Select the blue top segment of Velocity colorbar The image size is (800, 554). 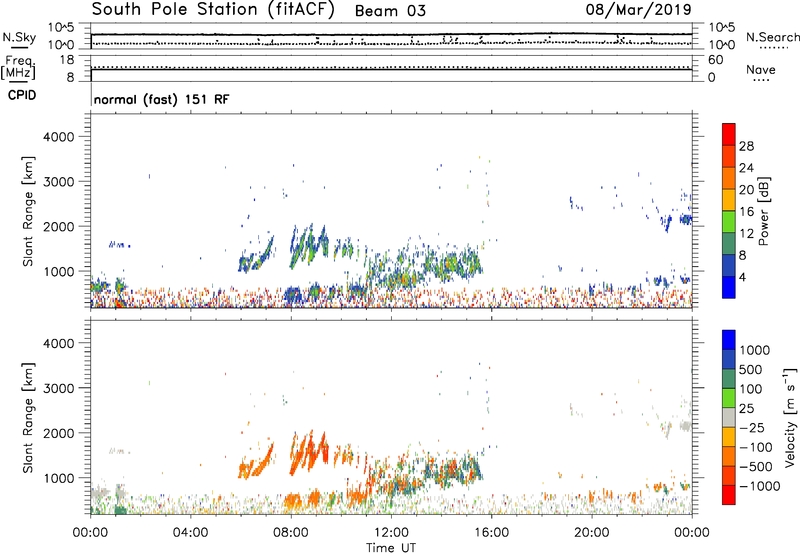[x=729, y=340]
